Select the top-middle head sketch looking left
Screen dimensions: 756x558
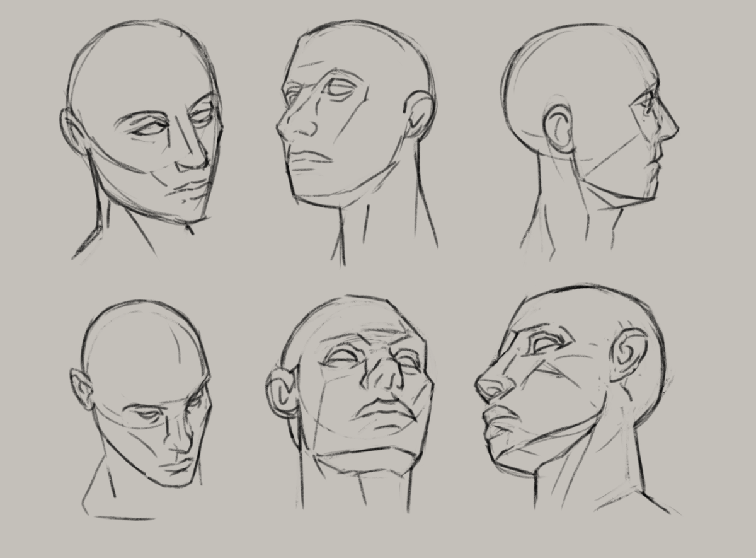(357, 142)
